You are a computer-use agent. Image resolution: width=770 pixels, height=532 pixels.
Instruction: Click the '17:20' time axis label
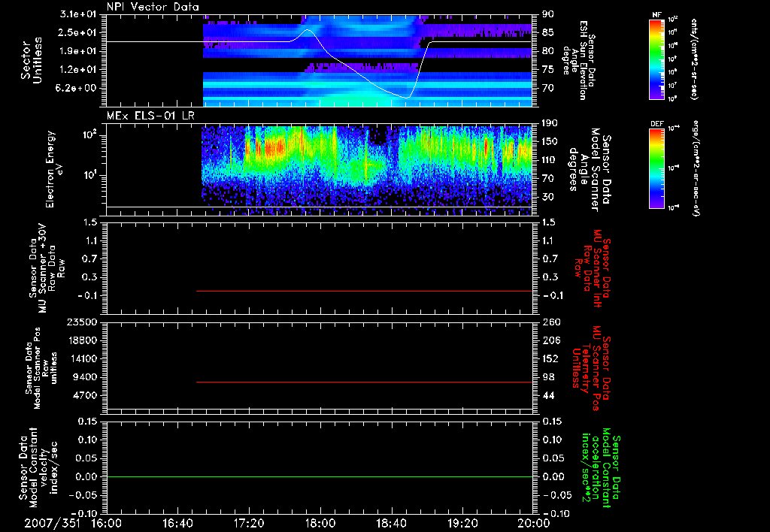(x=249, y=523)
